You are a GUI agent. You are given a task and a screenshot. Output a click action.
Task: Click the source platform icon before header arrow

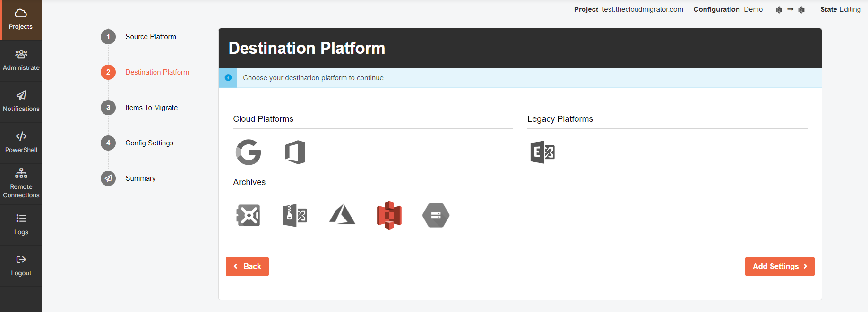tap(779, 9)
